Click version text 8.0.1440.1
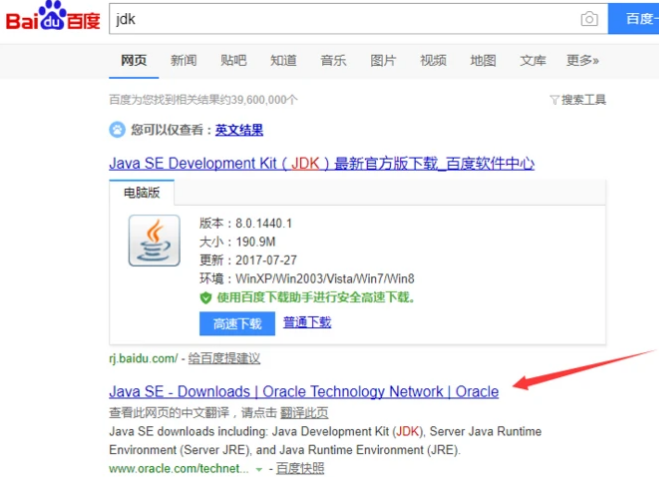659x477 pixels. pyautogui.click(x=264, y=223)
